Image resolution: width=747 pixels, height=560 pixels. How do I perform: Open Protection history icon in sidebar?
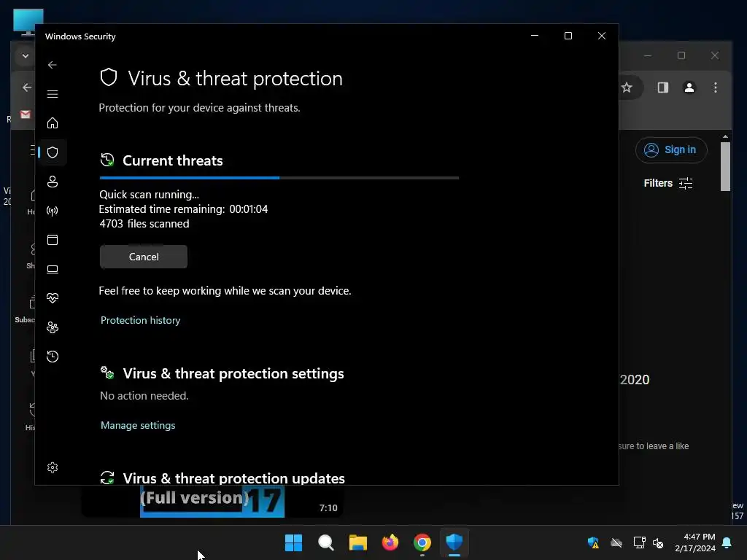[53, 356]
